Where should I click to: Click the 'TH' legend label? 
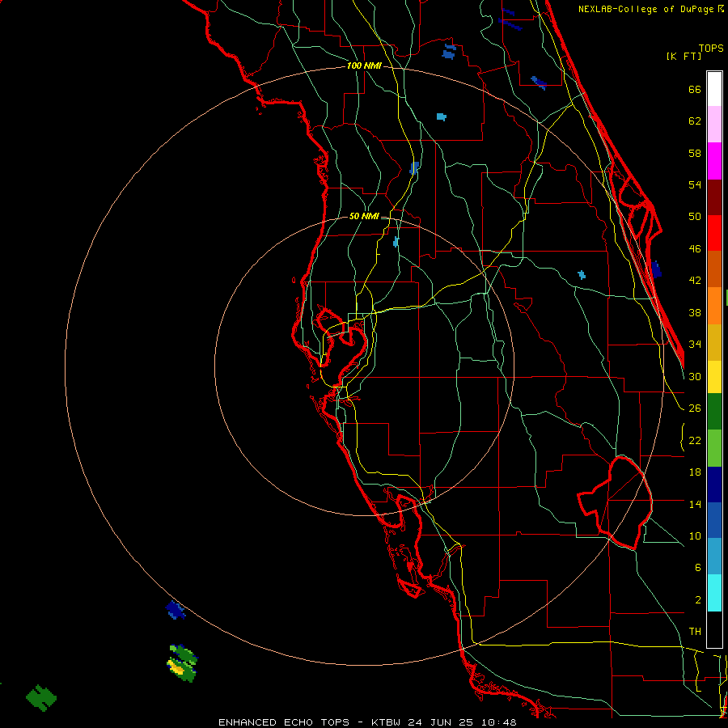[x=695, y=631]
